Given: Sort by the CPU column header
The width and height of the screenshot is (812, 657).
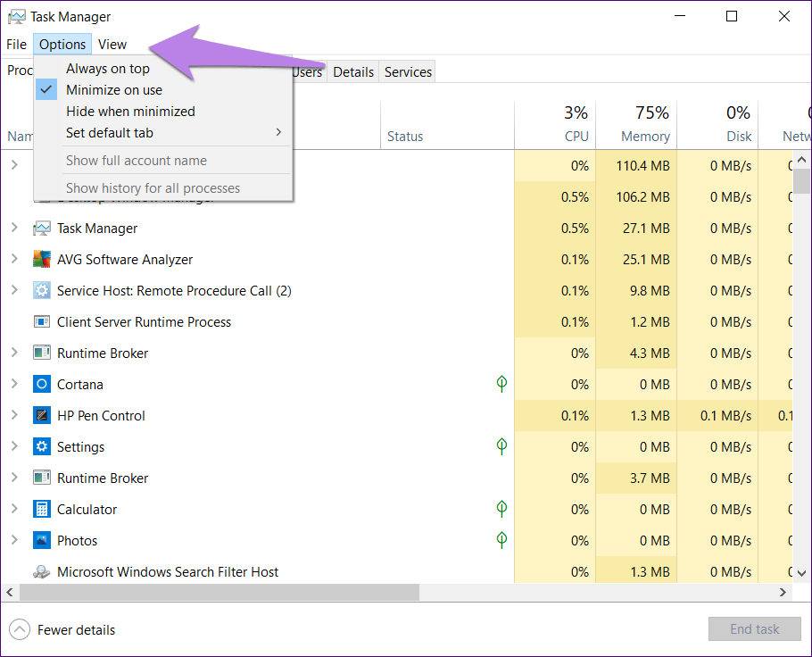Looking at the screenshot, I should click(555, 125).
